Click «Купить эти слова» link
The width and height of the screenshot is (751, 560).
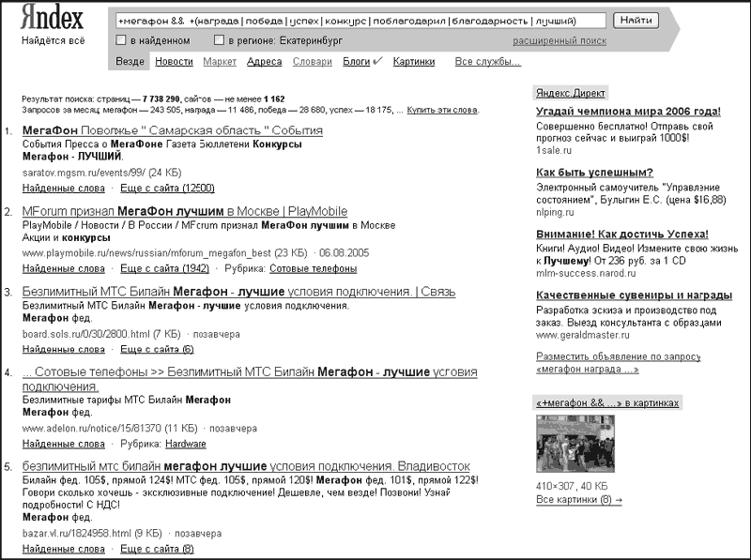[442, 110]
